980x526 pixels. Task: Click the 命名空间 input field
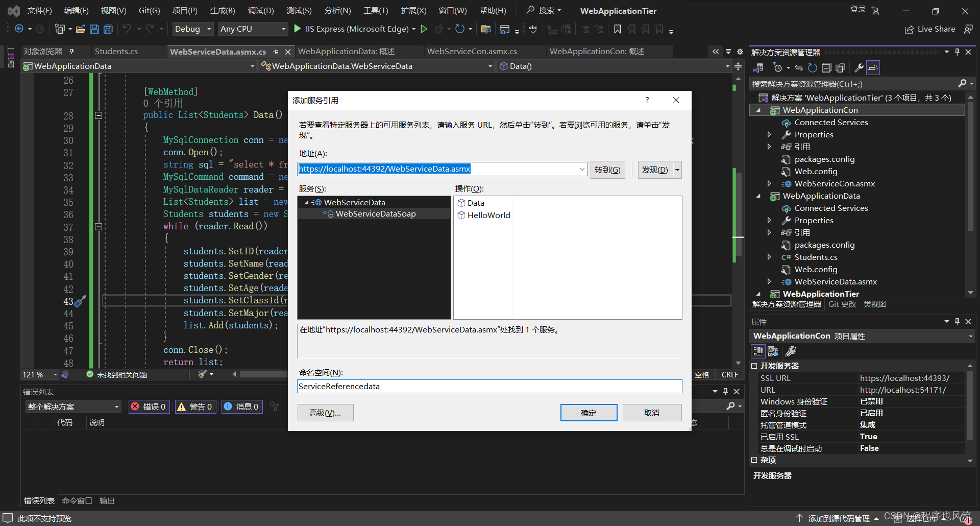click(489, 386)
